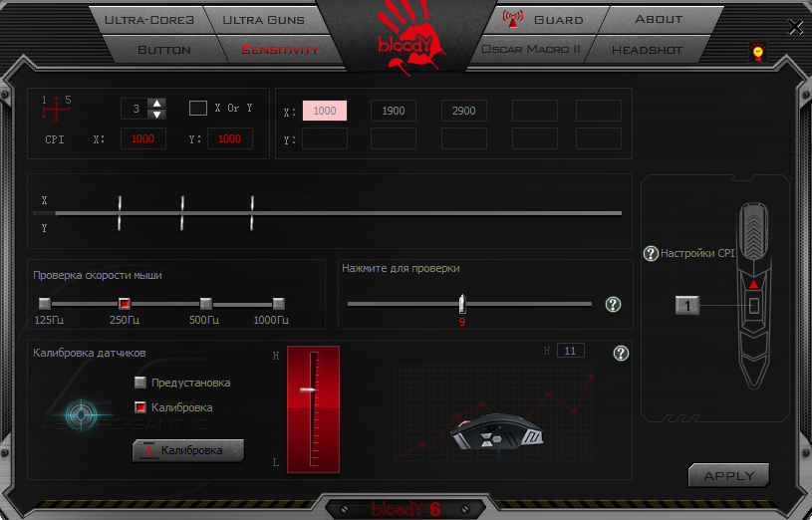Open help for Настройки CPI
Viewport: 812px width, 520px height.
(651, 254)
